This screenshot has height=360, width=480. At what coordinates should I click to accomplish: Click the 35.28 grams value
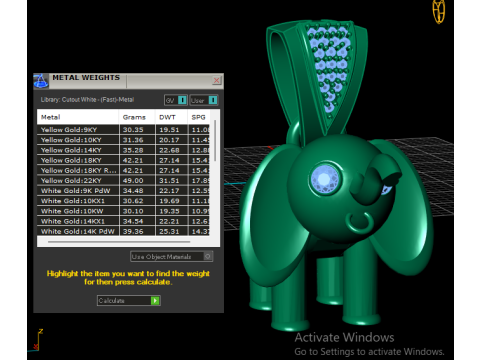(133, 150)
